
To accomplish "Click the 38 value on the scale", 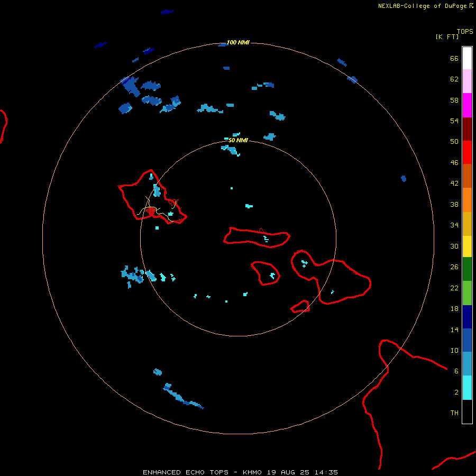I will coord(454,205).
